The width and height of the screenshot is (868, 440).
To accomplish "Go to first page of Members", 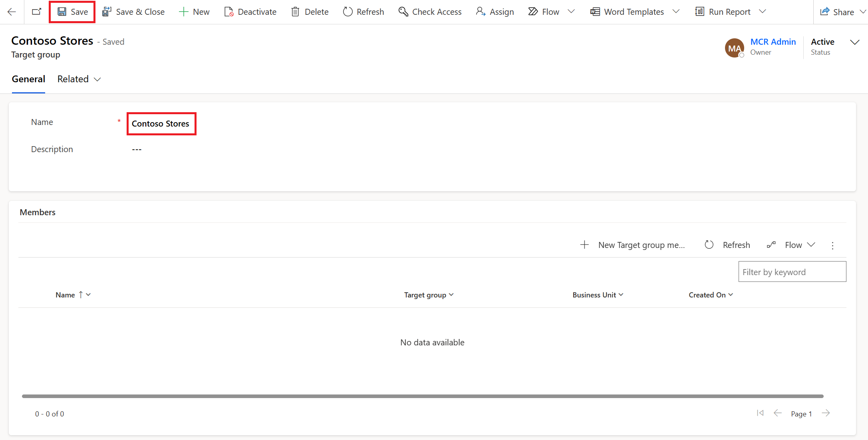I will click(760, 413).
